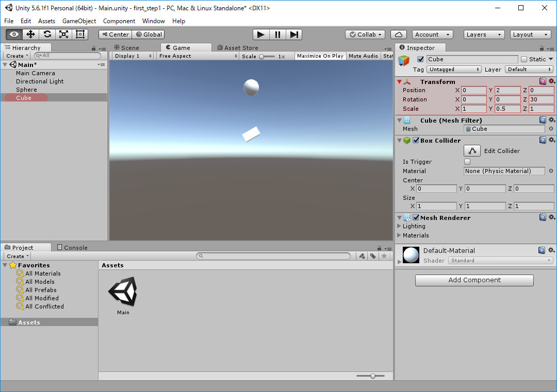The width and height of the screenshot is (557, 392).
Task: Select the Hand view tool
Action: click(14, 35)
